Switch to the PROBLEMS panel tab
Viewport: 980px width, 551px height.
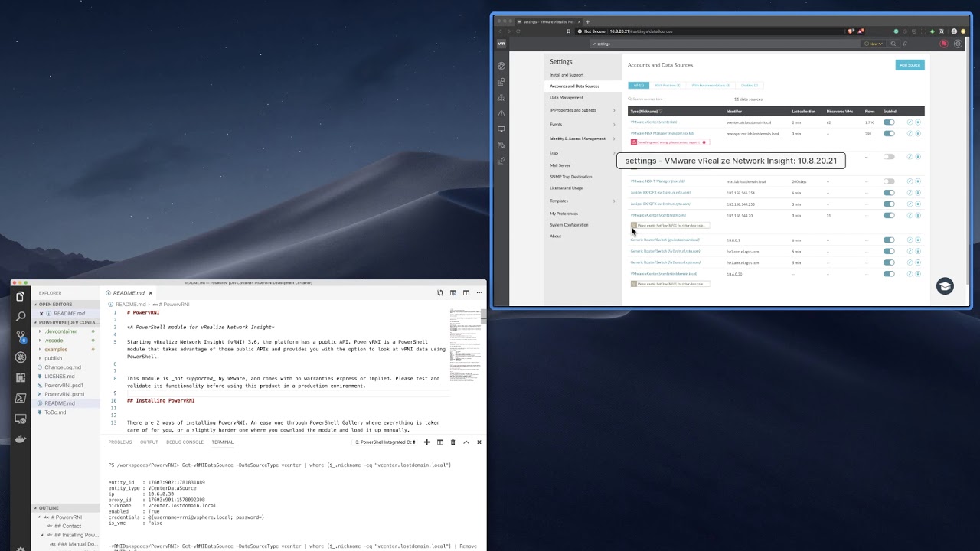click(120, 442)
